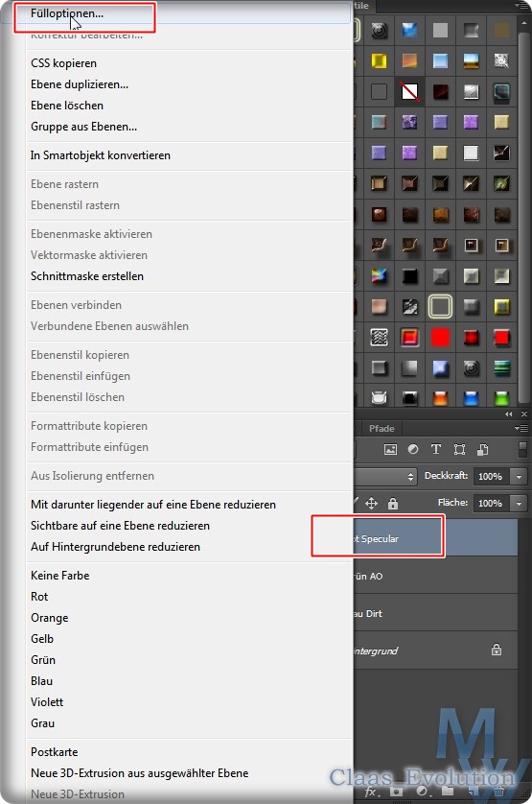
Task: Apply the blue glass button style
Action: pos(471,398)
